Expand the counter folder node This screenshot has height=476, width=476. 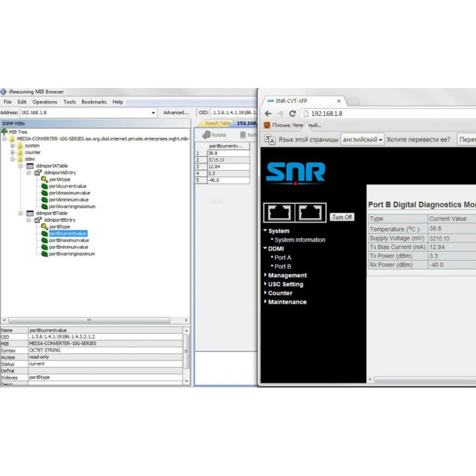coord(12,152)
